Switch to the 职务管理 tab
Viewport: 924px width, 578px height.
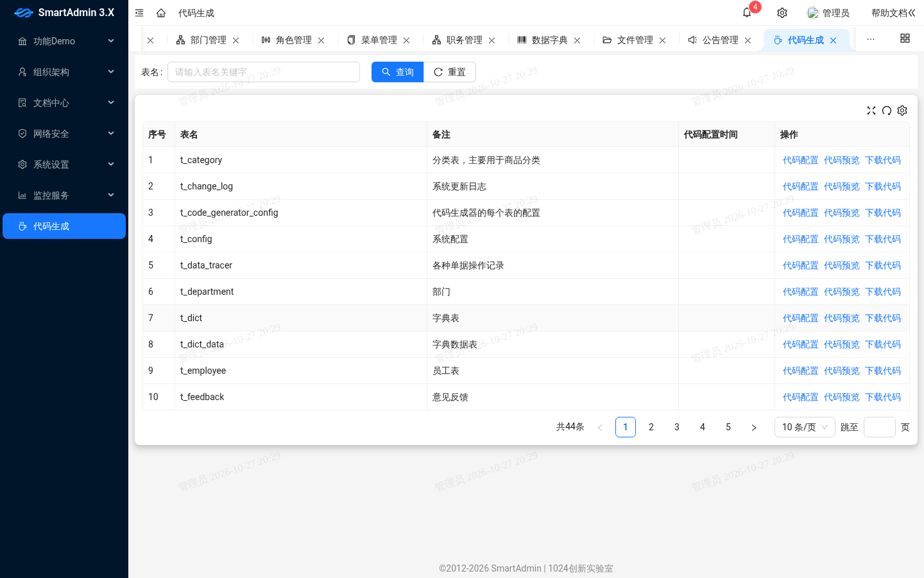pos(464,40)
